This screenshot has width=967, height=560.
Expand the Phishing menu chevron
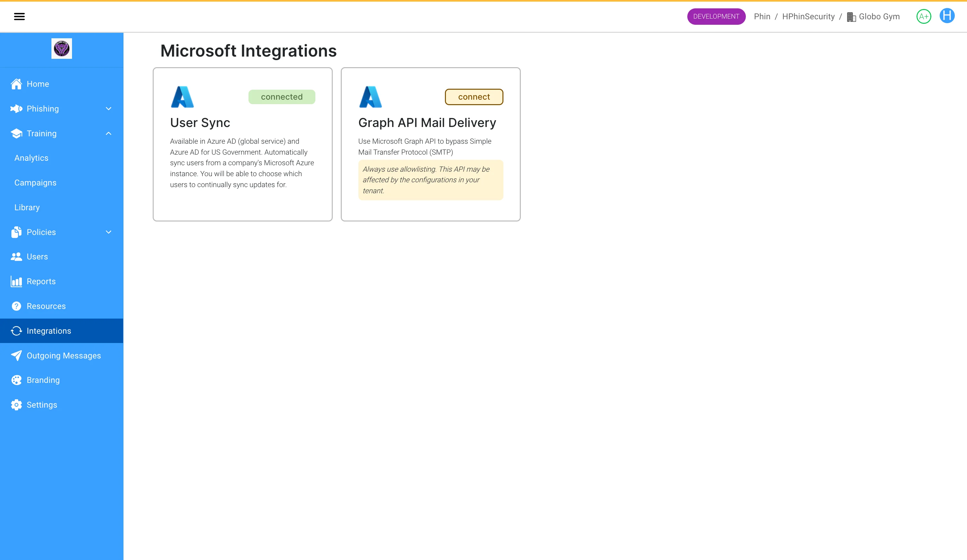(109, 109)
